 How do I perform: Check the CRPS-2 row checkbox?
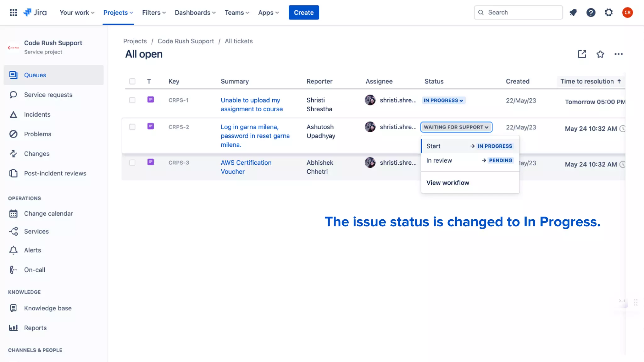pos(132,127)
